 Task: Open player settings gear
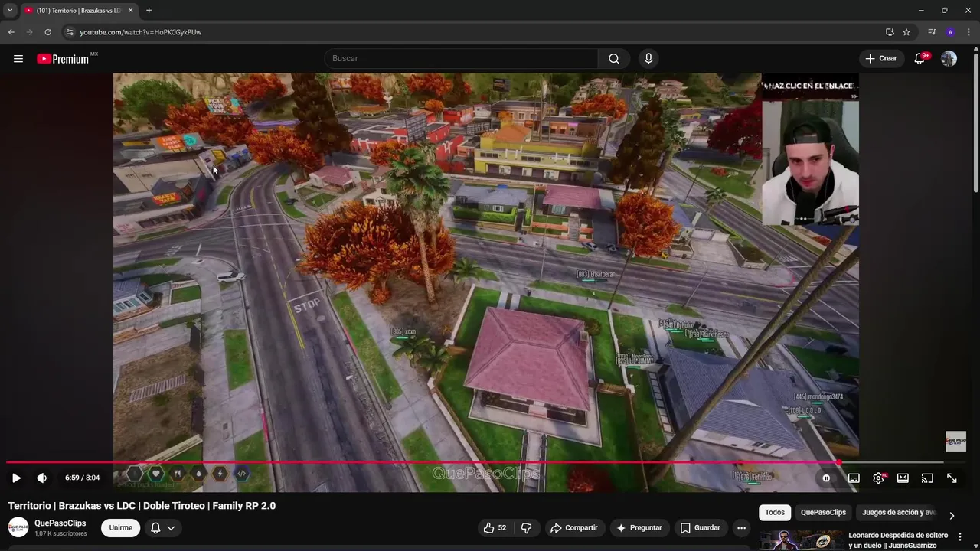[x=878, y=478]
